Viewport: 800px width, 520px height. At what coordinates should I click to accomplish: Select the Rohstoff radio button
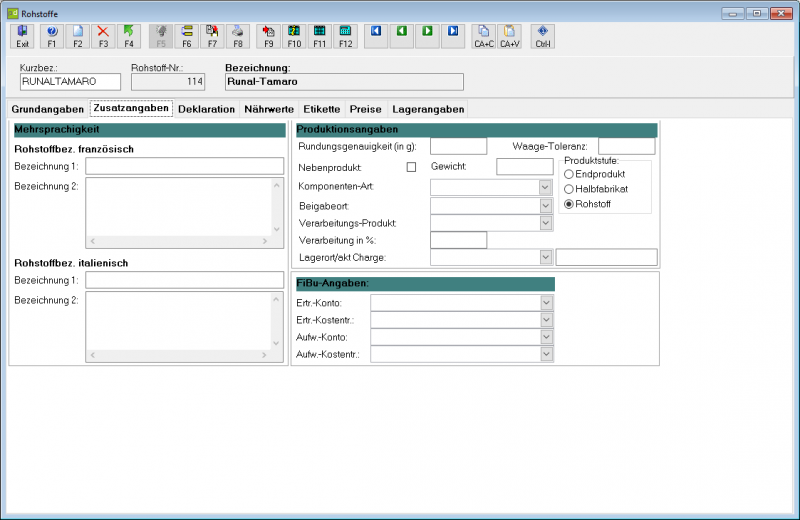(x=568, y=204)
